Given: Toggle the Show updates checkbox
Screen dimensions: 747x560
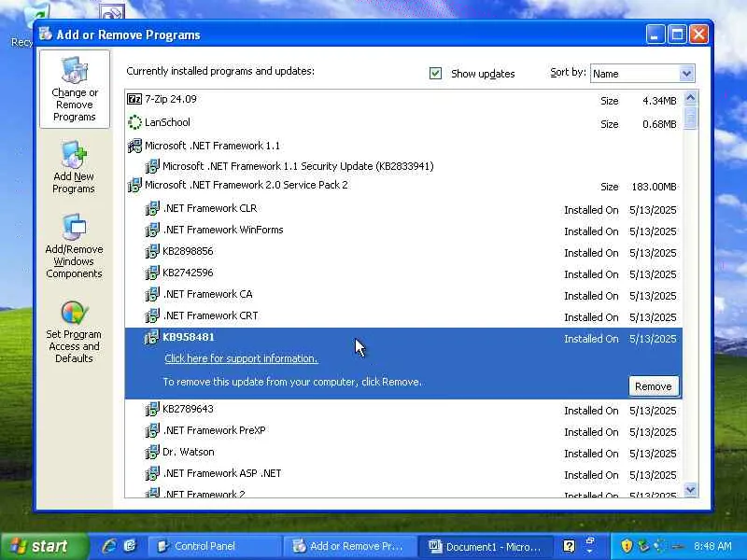Looking at the screenshot, I should point(435,74).
